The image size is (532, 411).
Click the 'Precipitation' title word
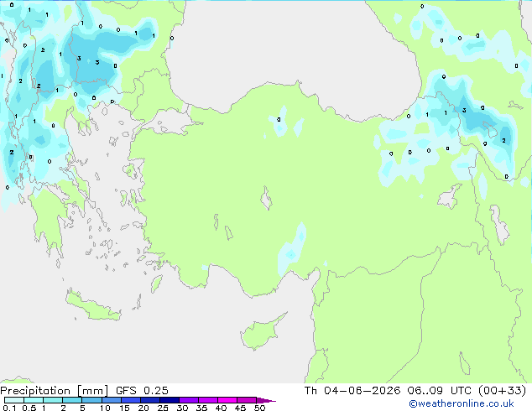(35, 391)
